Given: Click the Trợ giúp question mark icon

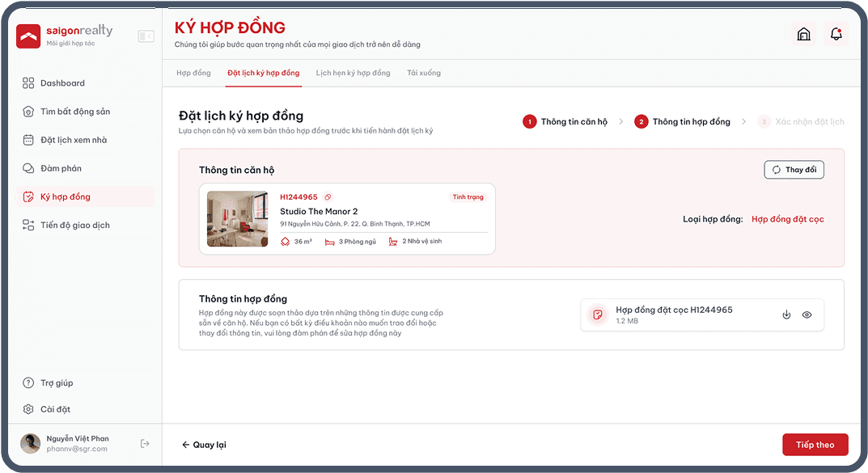Looking at the screenshot, I should click(28, 382).
